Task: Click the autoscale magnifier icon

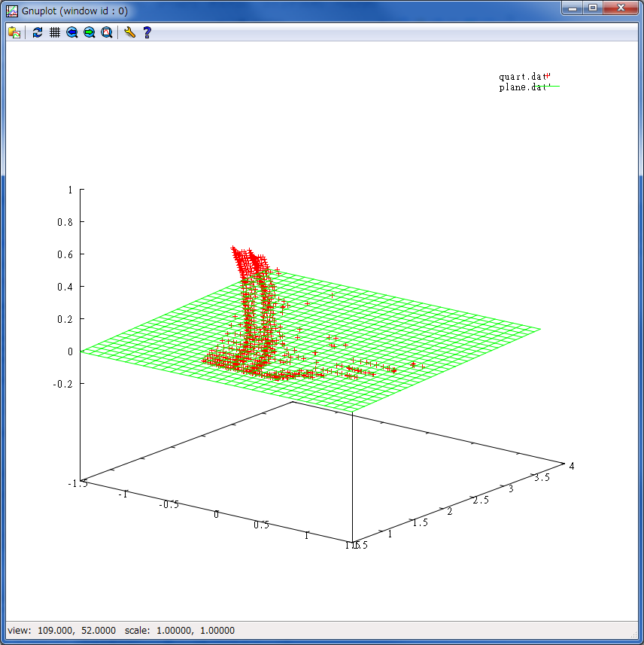Action: pos(107,32)
